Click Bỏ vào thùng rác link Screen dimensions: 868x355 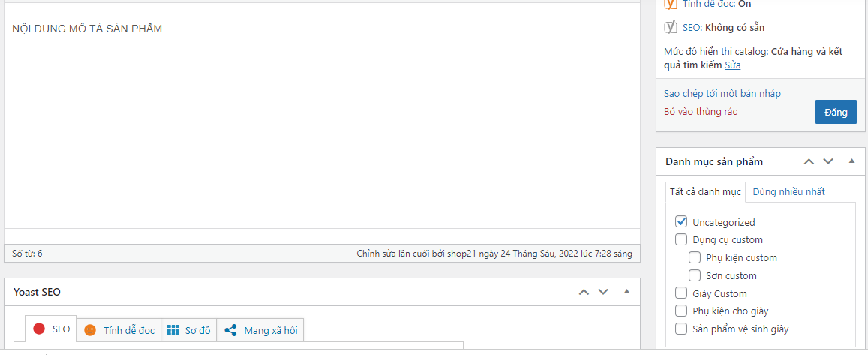[701, 112]
